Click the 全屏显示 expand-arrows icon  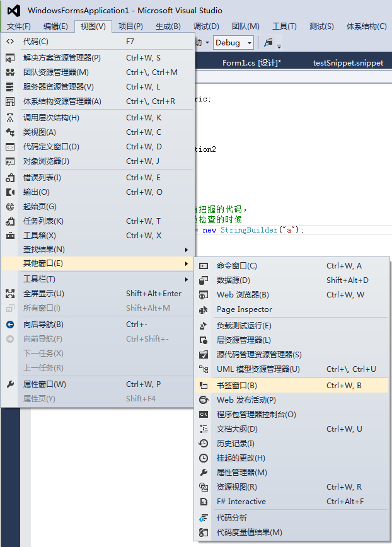(10, 294)
